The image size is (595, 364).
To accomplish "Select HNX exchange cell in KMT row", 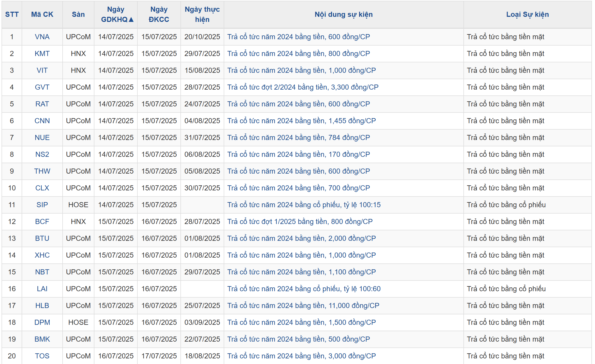I will (x=78, y=54).
